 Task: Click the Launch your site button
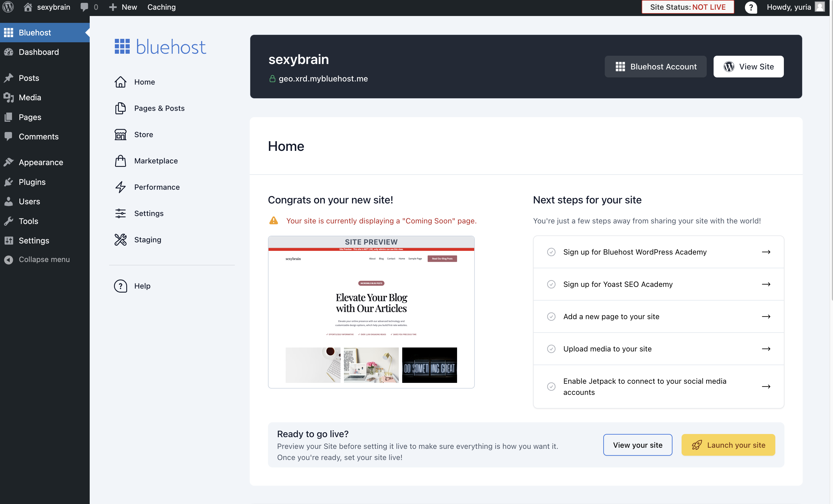[x=728, y=445]
